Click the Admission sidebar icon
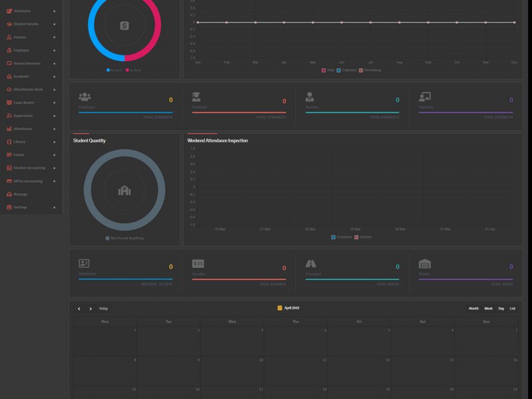 coord(9,11)
